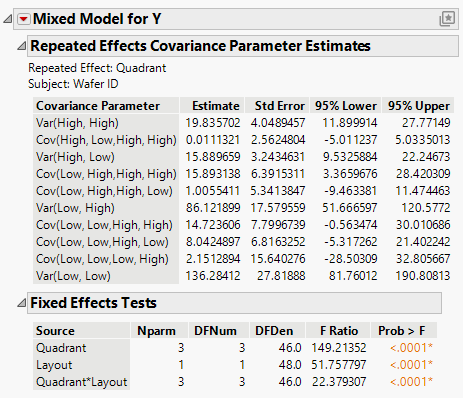Click the Mixed Model for Y title
463x398 pixels.
click(97, 19)
